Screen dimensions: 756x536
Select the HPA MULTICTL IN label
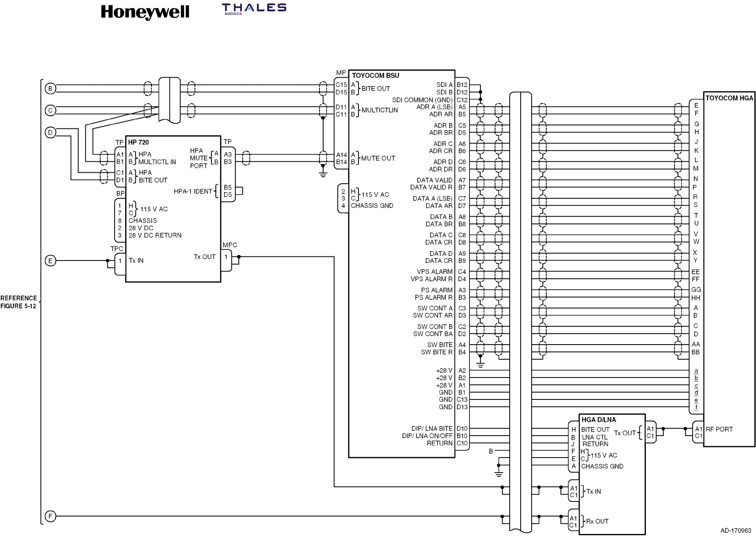157,158
